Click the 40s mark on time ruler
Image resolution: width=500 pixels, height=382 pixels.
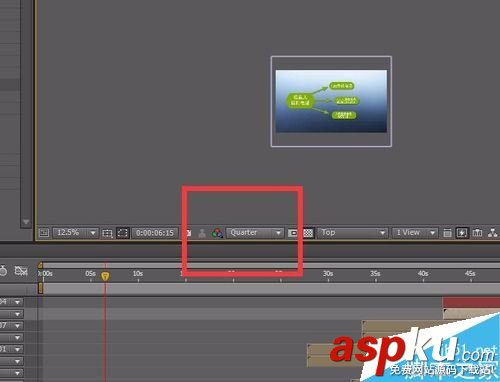coord(423,274)
